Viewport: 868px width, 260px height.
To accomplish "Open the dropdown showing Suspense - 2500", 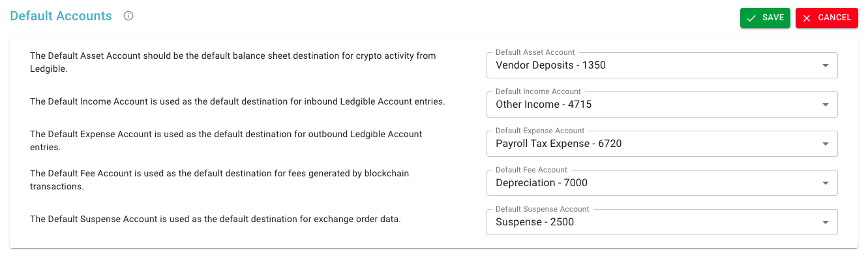I will click(662, 221).
